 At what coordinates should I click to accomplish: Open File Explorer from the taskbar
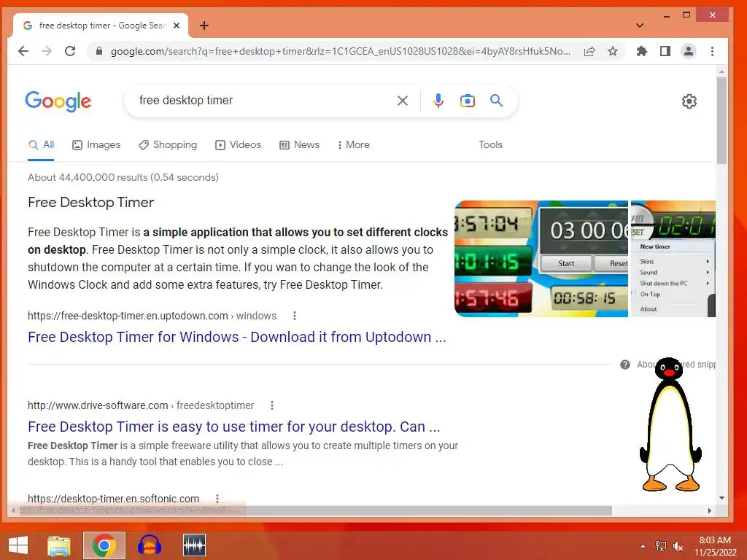(58, 545)
